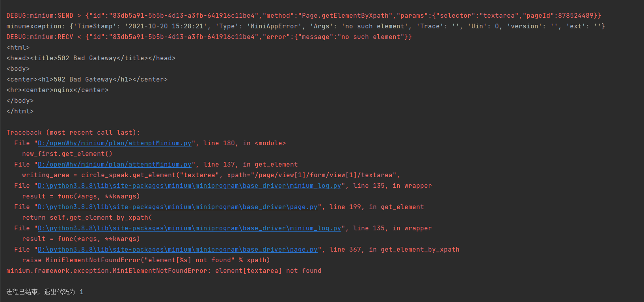The width and height of the screenshot is (644, 302).
Task: Open page.py link for line 367
Action: pos(178,250)
